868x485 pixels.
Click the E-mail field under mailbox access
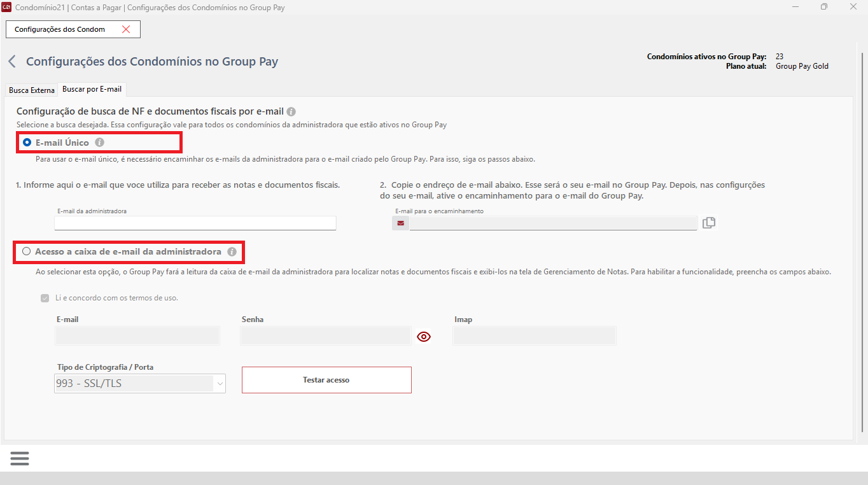point(137,336)
